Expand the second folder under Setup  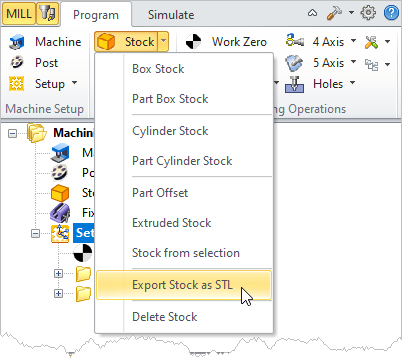[58, 294]
